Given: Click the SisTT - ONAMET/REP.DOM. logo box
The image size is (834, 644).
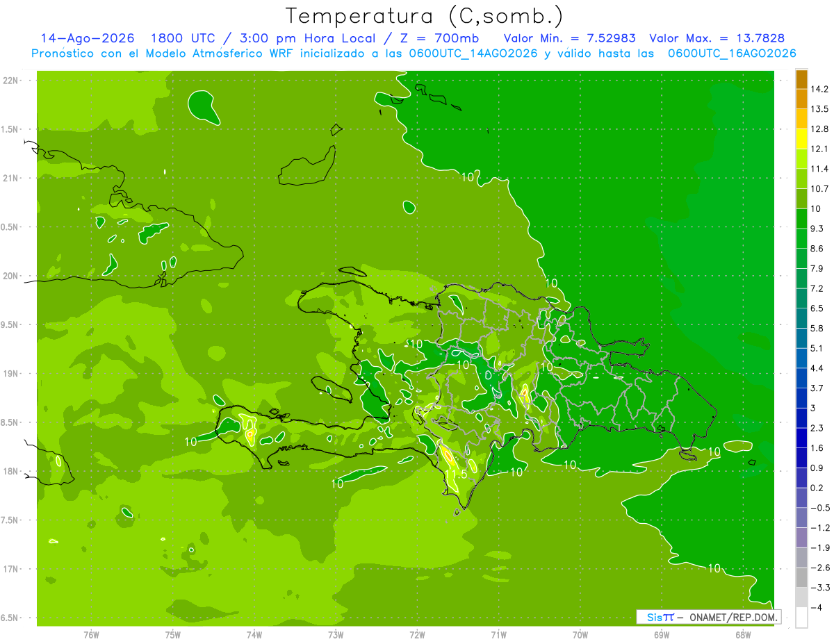Looking at the screenshot, I should pyautogui.click(x=708, y=617).
